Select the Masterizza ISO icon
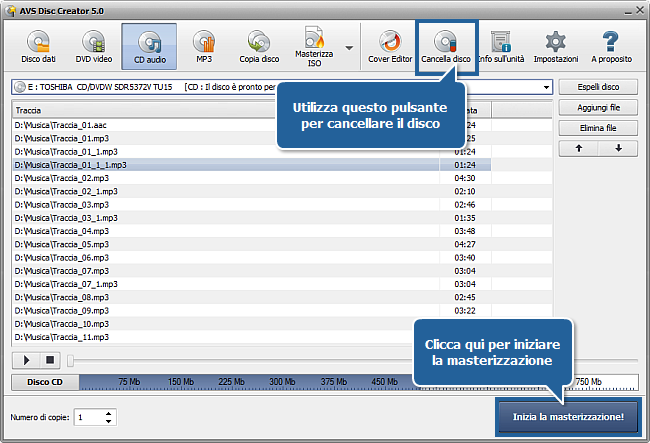This screenshot has height=443, width=650. pos(314,46)
